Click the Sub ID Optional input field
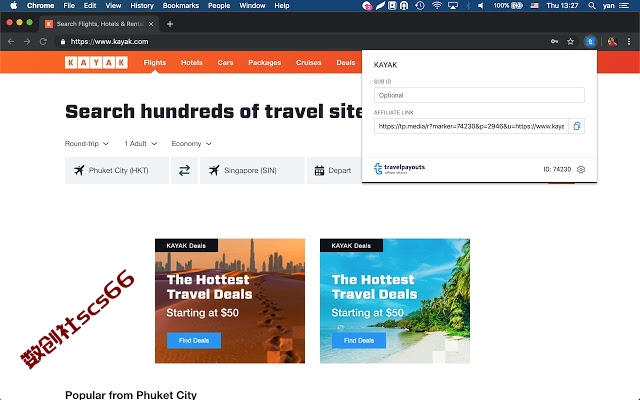Image resolution: width=640 pixels, height=400 pixels. (479, 95)
